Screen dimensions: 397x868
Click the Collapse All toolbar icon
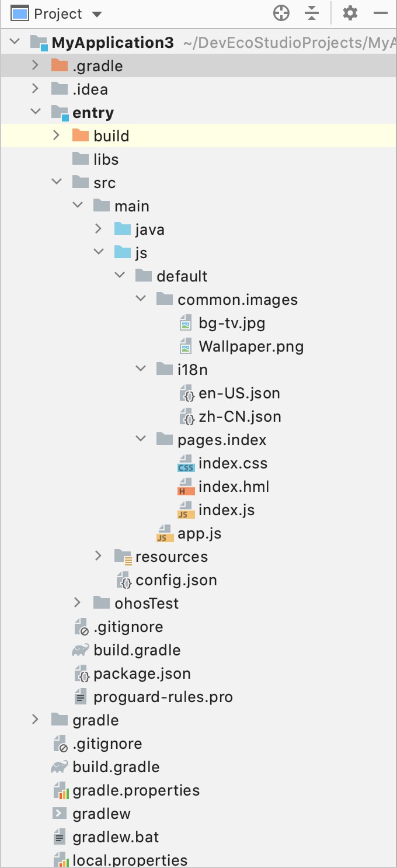point(313,13)
